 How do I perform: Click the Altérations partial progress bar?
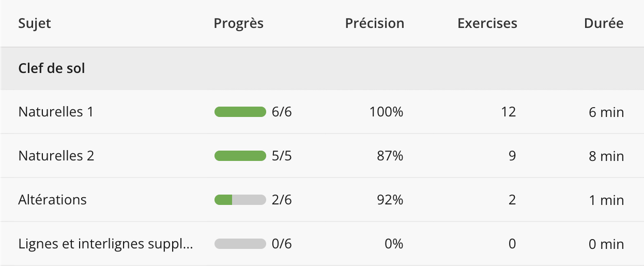click(240, 200)
